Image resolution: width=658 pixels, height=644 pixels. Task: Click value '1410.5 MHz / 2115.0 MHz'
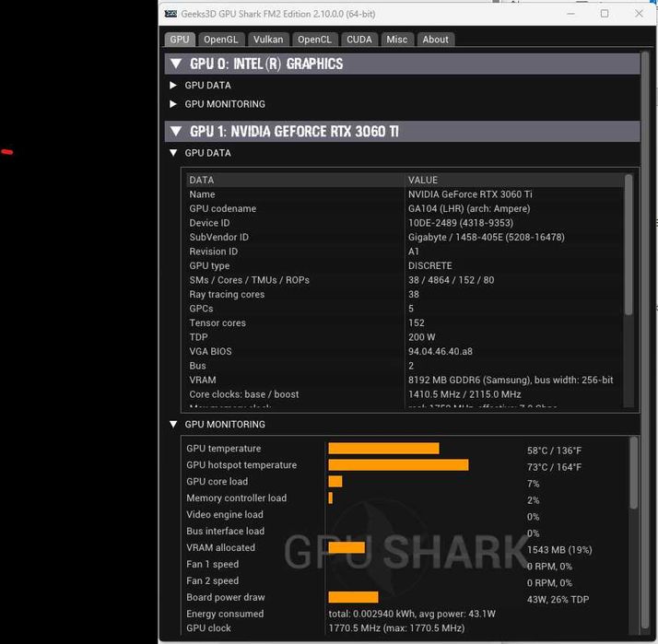point(464,394)
